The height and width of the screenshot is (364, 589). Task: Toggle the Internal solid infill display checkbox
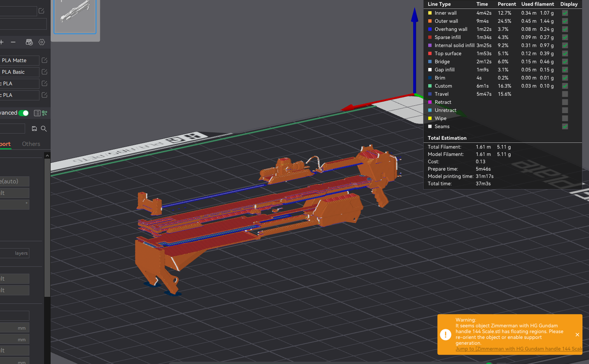point(565,45)
